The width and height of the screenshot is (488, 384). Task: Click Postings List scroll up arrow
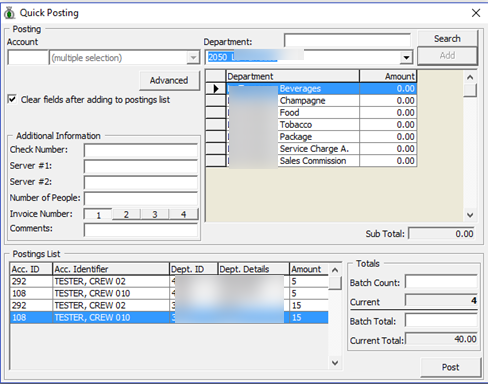tap(335, 270)
